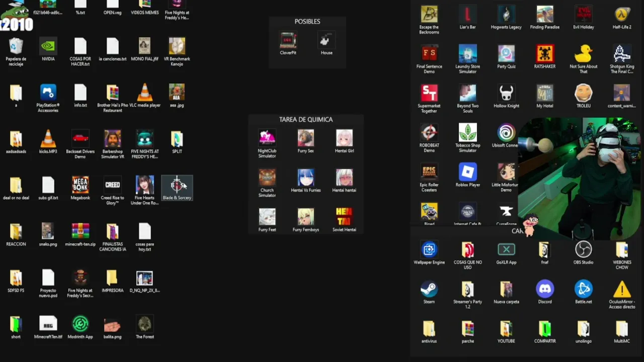
Task: Open Battle.net launcher icon
Action: (x=584, y=289)
